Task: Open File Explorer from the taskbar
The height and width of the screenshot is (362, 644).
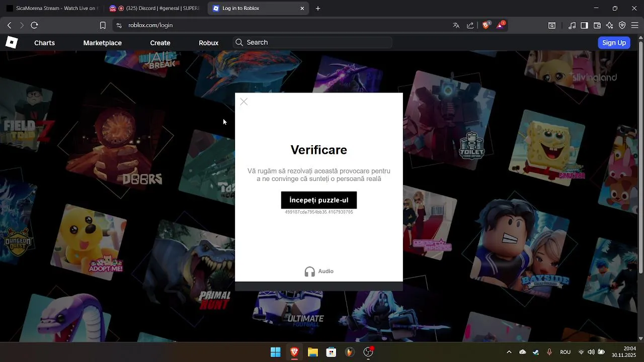Action: 313,352
